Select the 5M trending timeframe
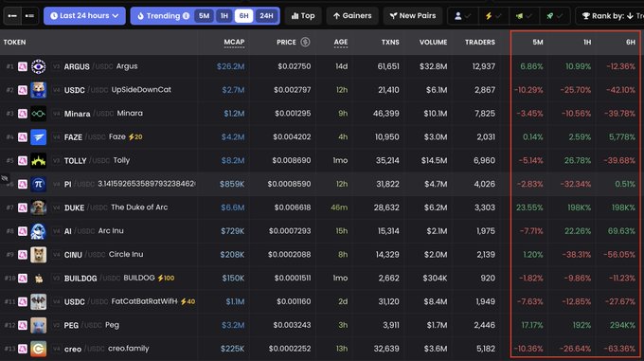This screenshot has height=361, width=644. tap(205, 16)
